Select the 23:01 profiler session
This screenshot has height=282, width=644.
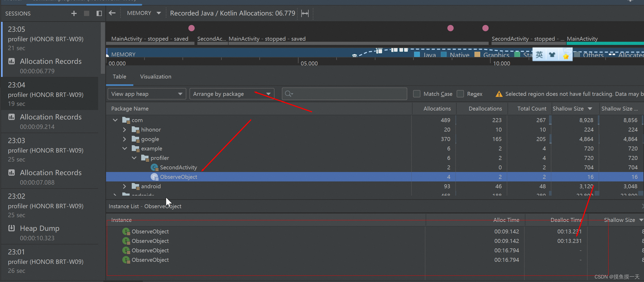pos(50,261)
